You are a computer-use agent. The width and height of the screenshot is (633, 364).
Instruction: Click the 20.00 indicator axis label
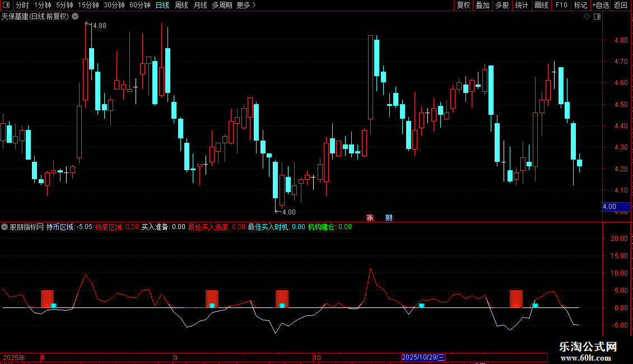click(619, 238)
